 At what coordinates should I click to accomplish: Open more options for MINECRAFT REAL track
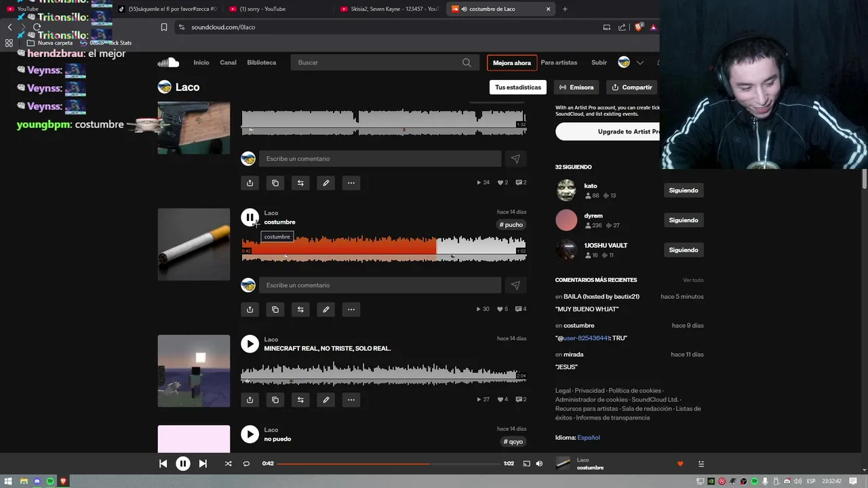[x=351, y=400]
